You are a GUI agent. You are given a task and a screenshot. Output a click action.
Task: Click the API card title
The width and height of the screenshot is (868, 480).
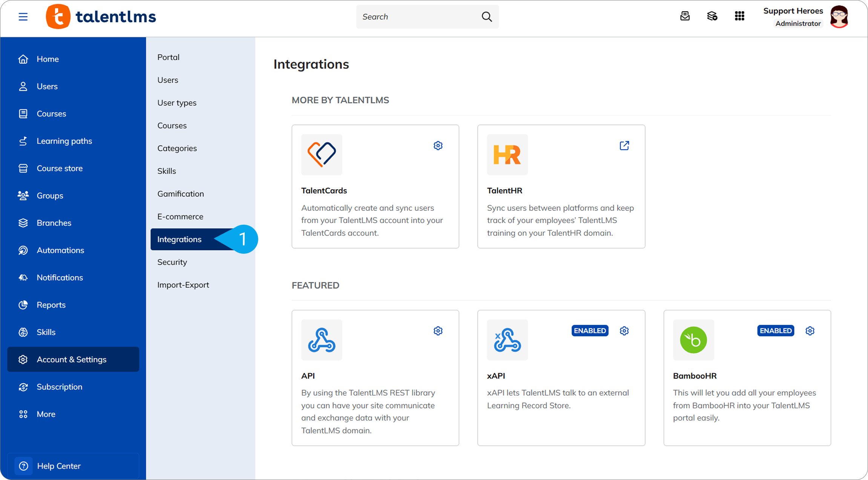[x=308, y=376]
